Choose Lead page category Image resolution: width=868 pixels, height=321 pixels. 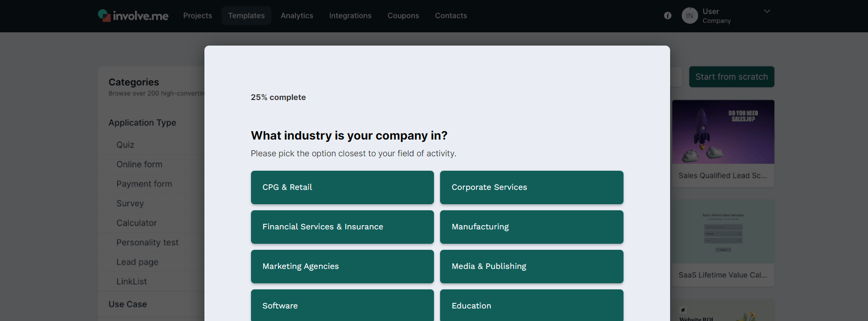[137, 262]
